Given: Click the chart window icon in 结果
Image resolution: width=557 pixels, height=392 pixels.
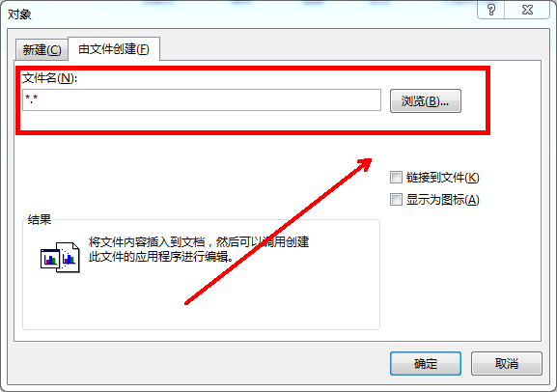Looking at the screenshot, I should point(50,259).
